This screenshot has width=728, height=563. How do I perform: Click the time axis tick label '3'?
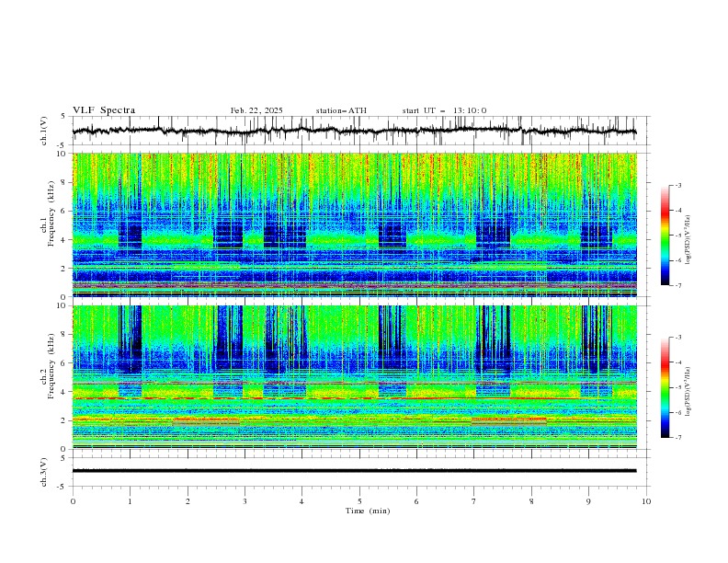(245, 501)
